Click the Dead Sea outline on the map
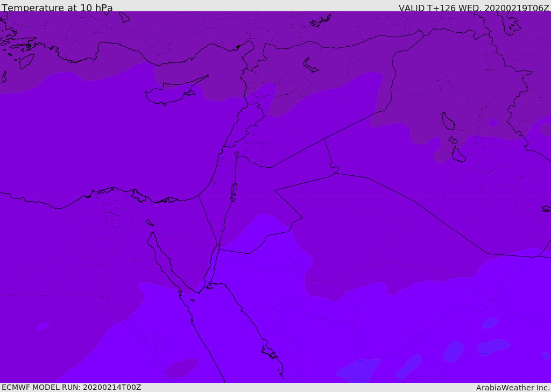Image resolution: width=551 pixels, height=392 pixels. 234,191
